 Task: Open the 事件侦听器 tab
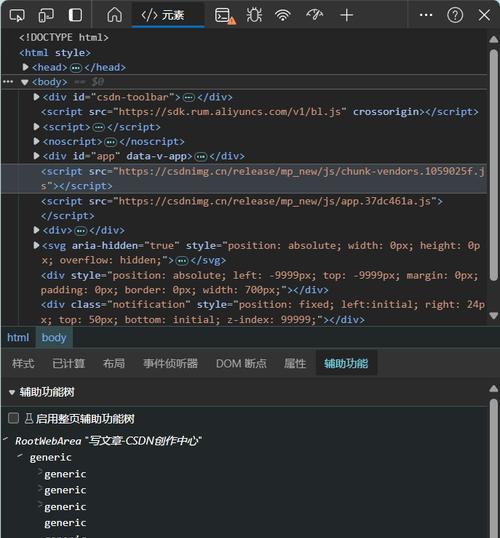coord(171,363)
